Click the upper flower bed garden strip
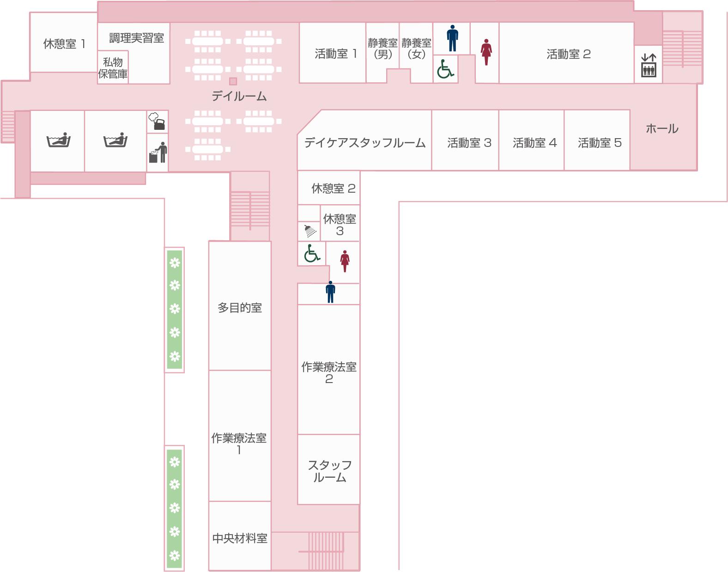 coord(175,310)
